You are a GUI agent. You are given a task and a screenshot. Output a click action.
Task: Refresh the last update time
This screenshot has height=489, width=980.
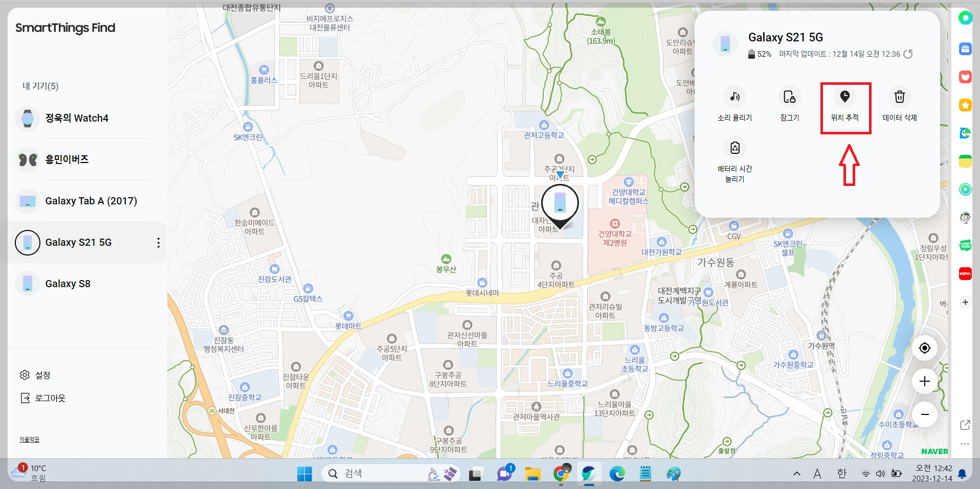click(x=908, y=54)
